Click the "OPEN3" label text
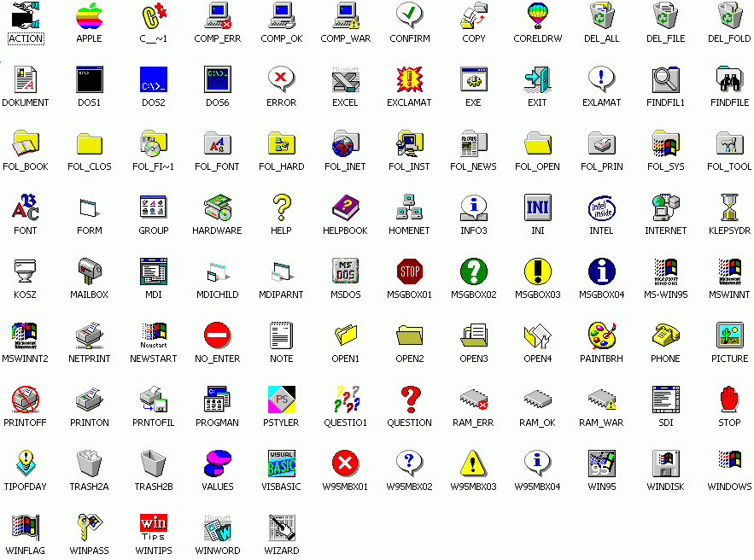Viewport: 754px width, 560px height. tap(474, 359)
